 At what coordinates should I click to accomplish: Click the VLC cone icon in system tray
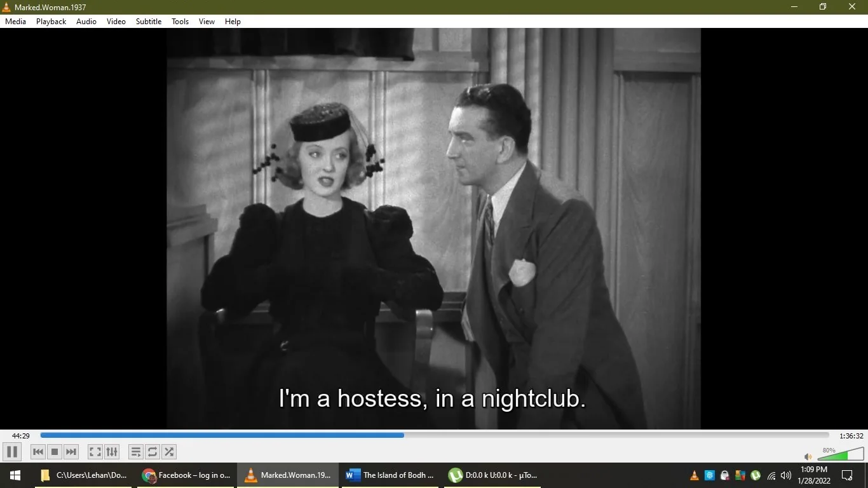[x=695, y=475]
